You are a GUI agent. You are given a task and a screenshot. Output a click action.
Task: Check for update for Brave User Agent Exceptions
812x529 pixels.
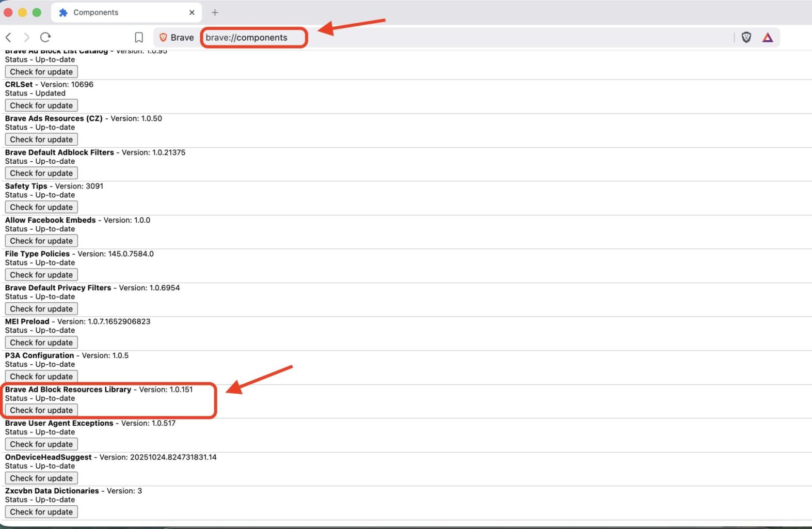point(41,444)
